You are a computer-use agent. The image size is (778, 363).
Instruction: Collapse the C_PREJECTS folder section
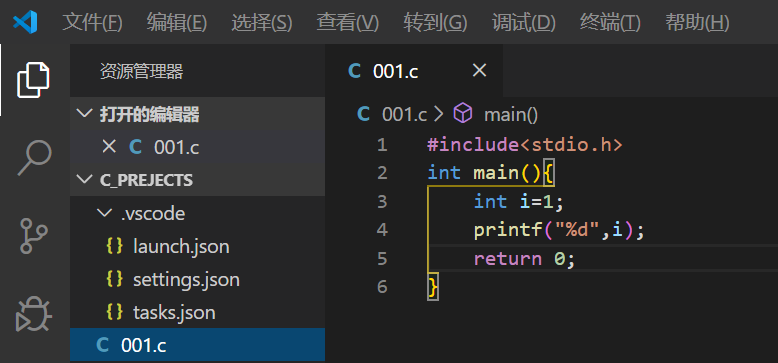85,180
